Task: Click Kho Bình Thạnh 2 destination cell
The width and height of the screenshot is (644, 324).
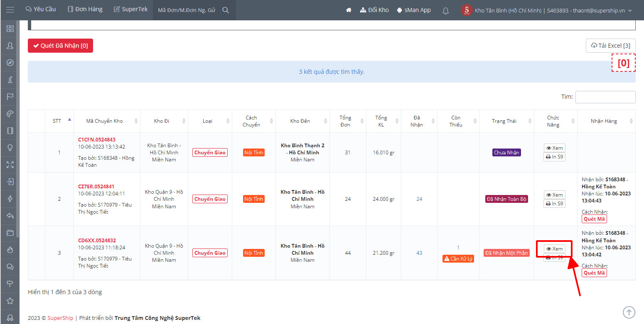Action: pyautogui.click(x=302, y=153)
